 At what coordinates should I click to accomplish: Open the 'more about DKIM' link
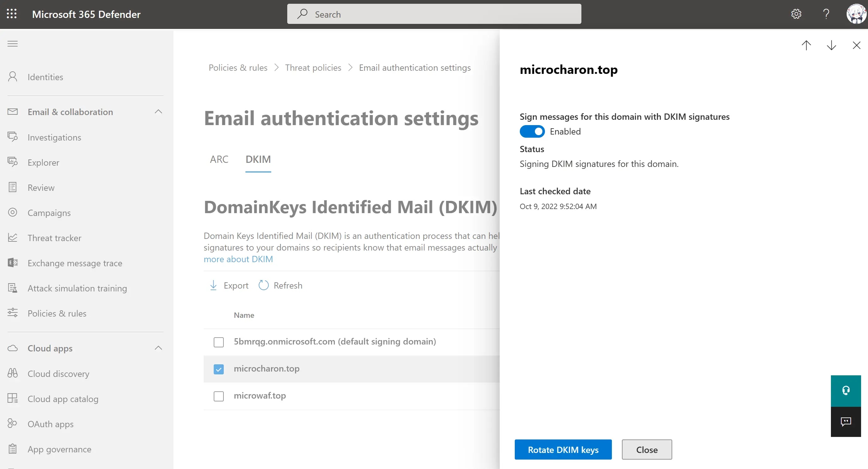pos(238,259)
